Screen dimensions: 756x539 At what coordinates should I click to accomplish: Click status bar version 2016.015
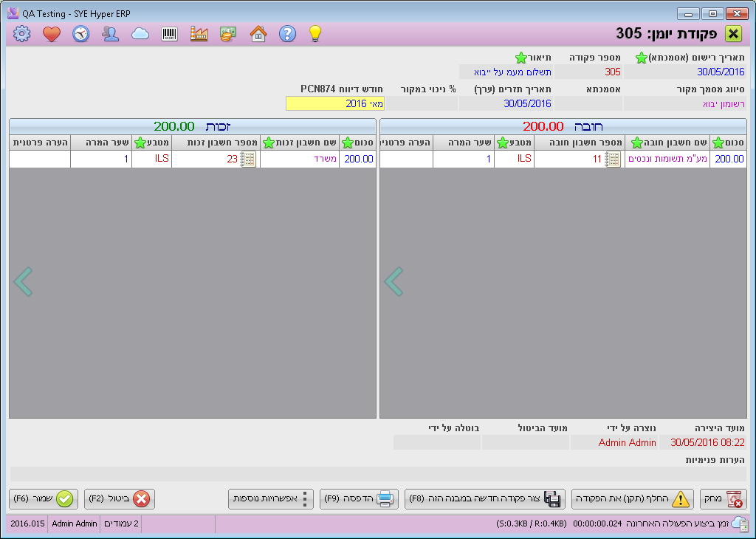pyautogui.click(x=27, y=523)
